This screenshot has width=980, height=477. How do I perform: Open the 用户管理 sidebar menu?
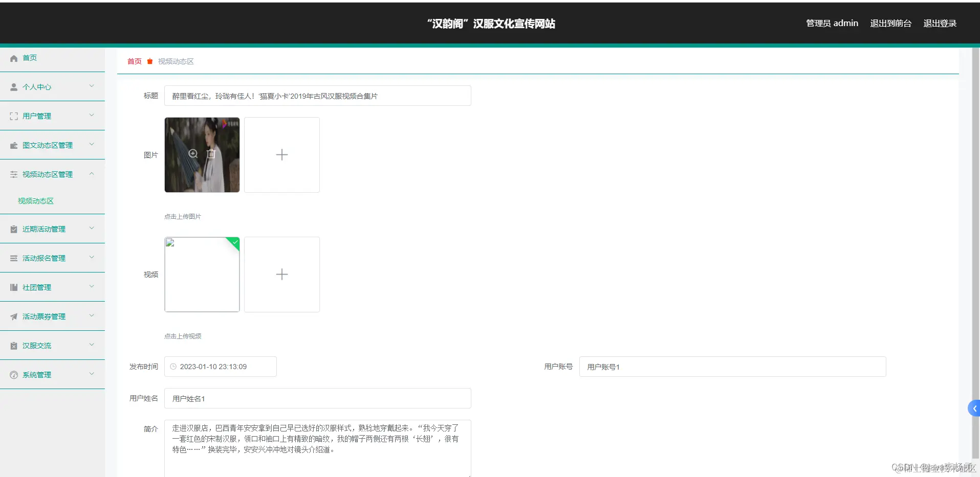click(x=52, y=116)
